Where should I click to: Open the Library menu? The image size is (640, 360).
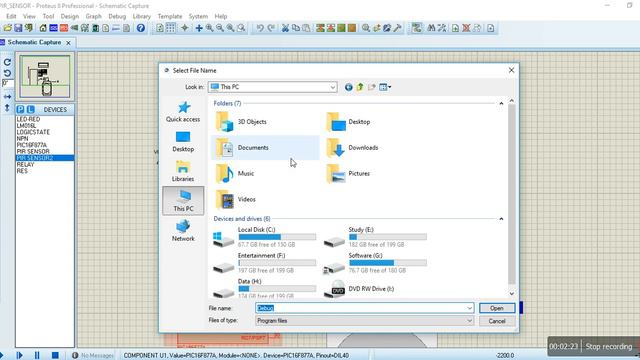(x=142, y=16)
